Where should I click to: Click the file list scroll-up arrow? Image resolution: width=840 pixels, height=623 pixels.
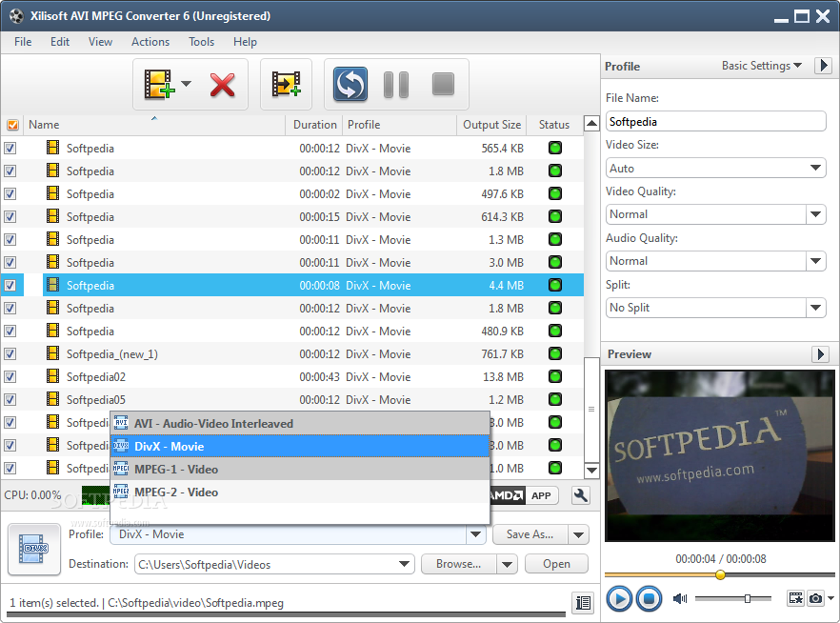coord(591,124)
